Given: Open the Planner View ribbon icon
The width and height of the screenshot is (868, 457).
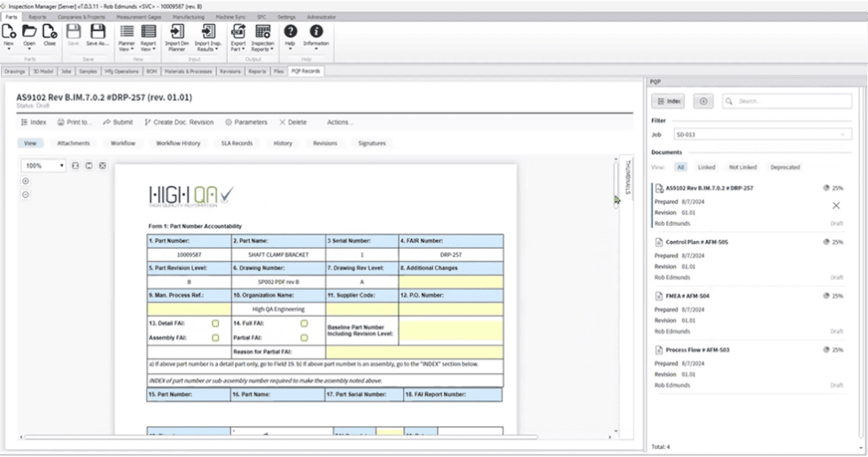Looking at the screenshot, I should [127, 33].
